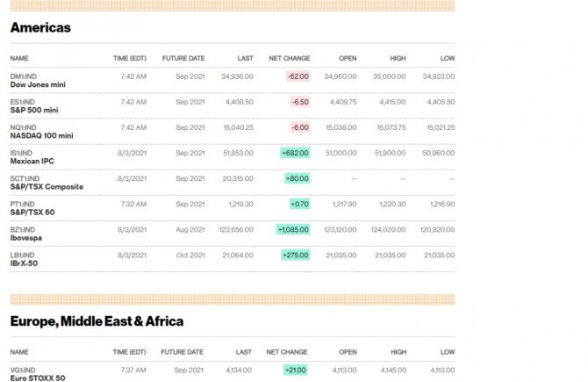Click the Americas section heading

click(x=40, y=28)
